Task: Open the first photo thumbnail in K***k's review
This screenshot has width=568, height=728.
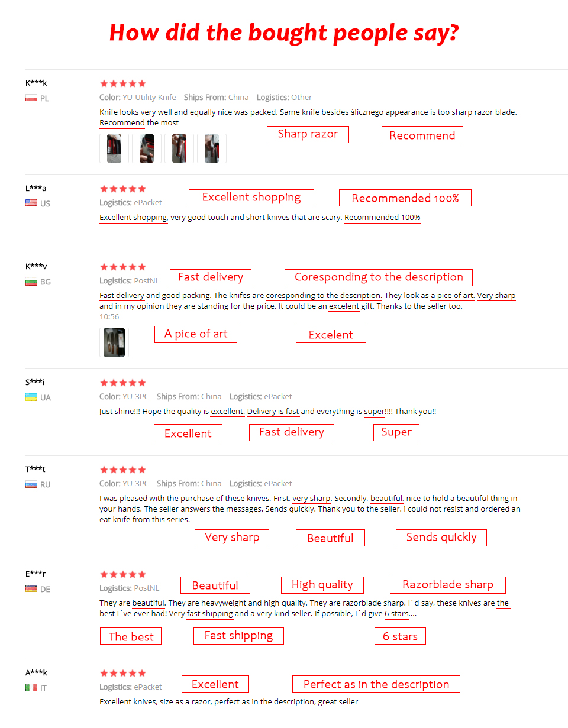Action: 114,148
